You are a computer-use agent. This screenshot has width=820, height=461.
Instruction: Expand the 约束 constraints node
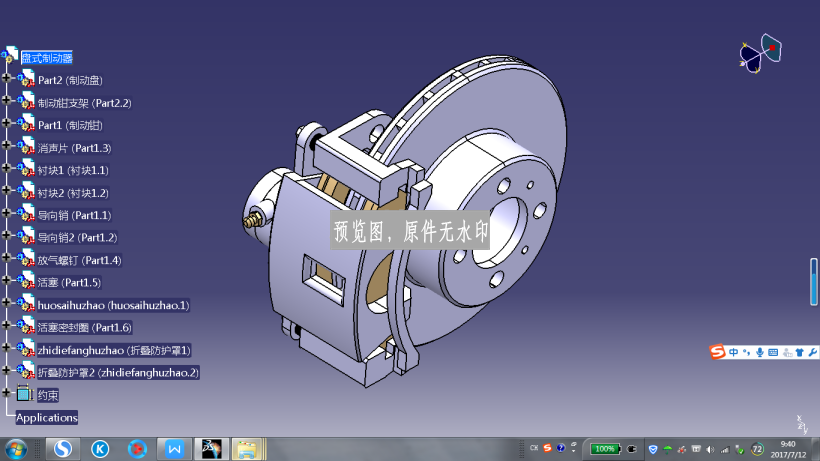6,393
